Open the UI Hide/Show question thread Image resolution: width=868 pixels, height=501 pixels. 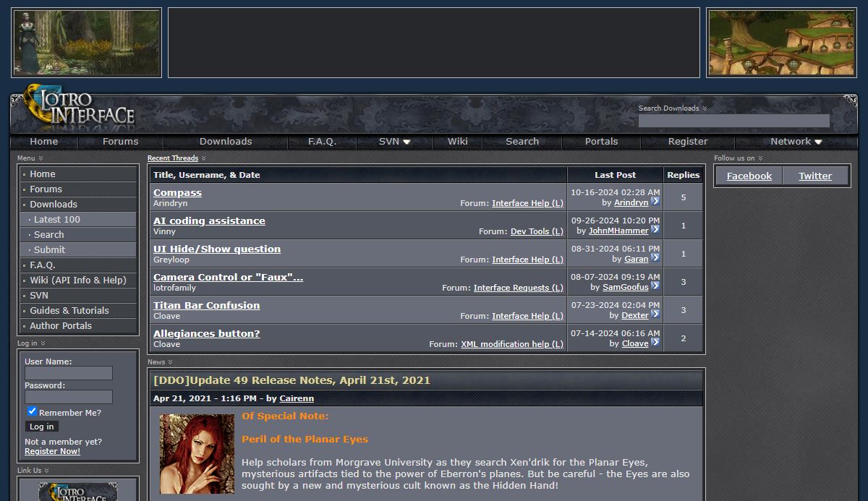click(217, 249)
